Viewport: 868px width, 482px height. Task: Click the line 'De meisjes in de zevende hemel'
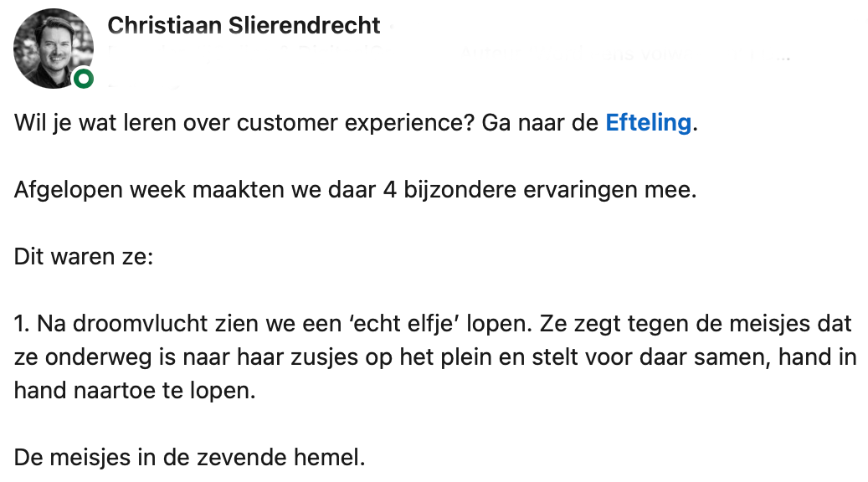point(190,458)
